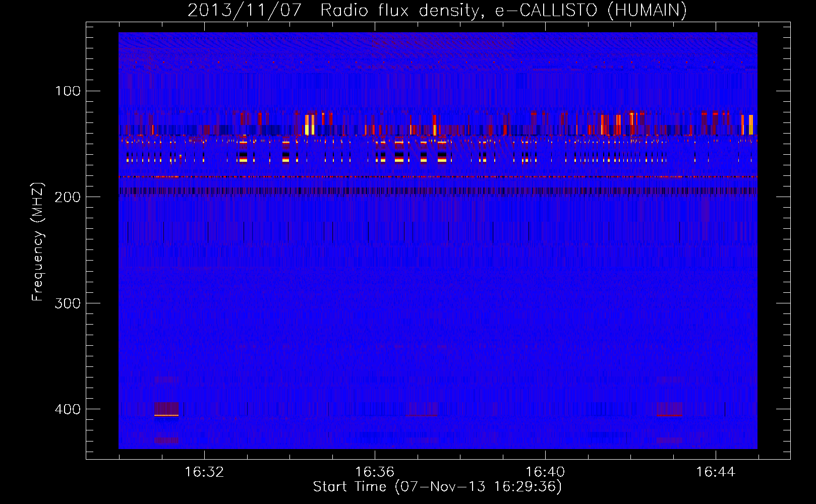The width and height of the screenshot is (816, 504).
Task: Click the '16:40' time tick label
Action: coord(545,472)
